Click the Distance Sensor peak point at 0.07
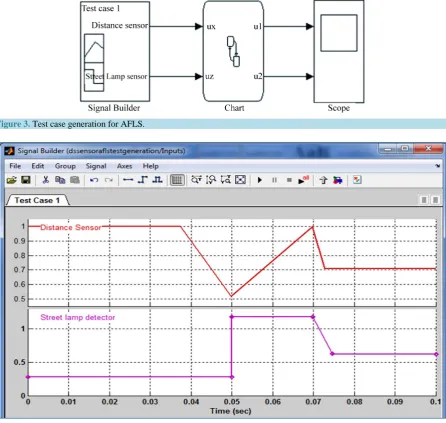 313,227
